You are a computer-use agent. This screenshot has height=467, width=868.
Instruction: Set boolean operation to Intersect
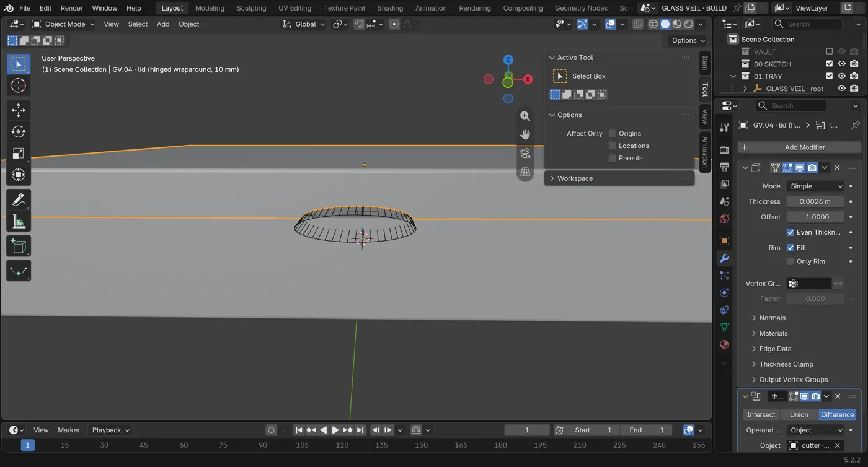point(761,415)
